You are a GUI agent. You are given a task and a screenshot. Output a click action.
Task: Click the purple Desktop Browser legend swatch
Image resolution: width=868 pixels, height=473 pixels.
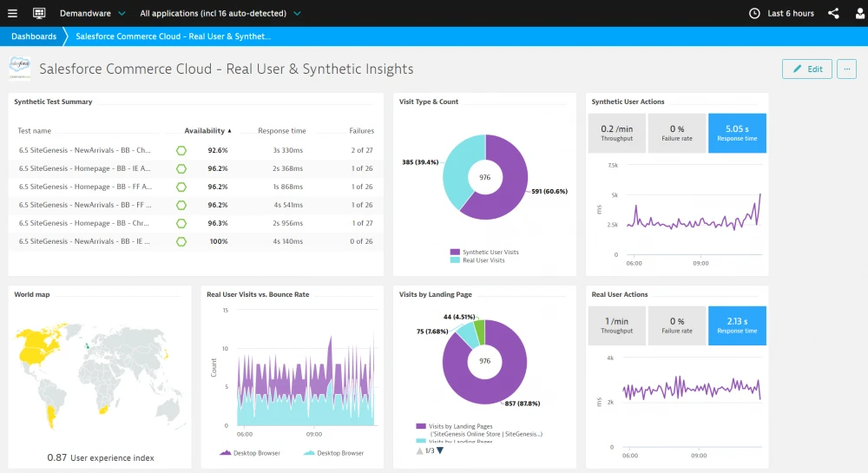tap(226, 452)
